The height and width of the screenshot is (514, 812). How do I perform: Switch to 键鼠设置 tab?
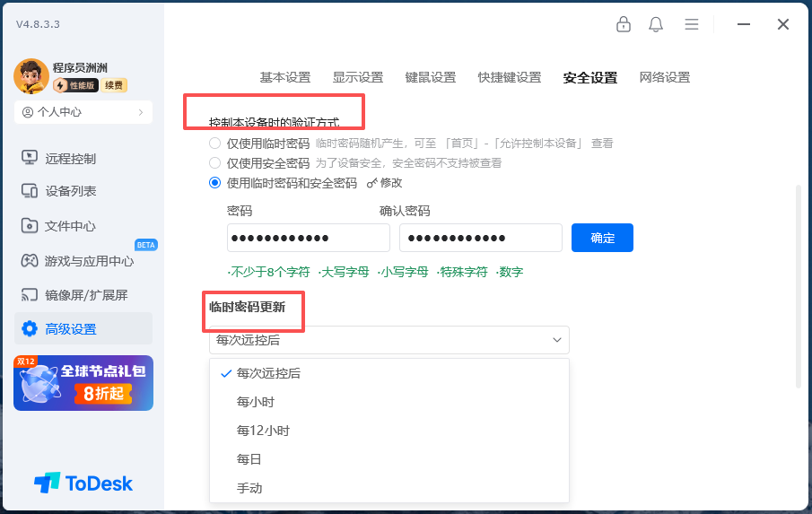431,78
